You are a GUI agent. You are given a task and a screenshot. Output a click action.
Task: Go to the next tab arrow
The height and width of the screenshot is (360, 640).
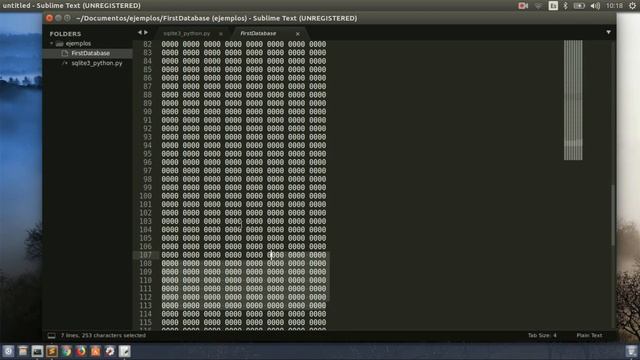146,32
